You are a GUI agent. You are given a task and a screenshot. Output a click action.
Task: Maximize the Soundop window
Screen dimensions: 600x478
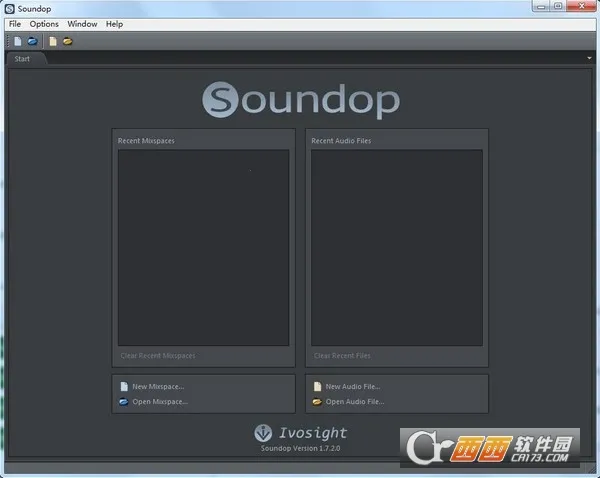click(x=558, y=6)
